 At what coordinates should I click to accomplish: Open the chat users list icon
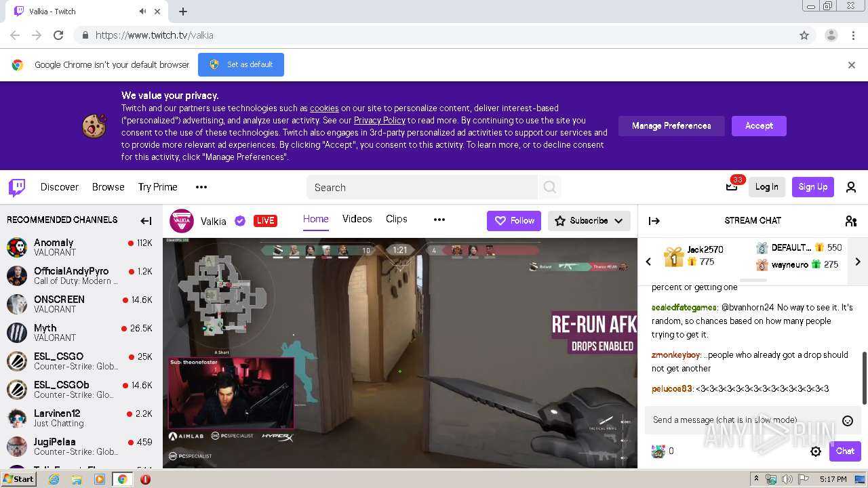pyautogui.click(x=851, y=220)
